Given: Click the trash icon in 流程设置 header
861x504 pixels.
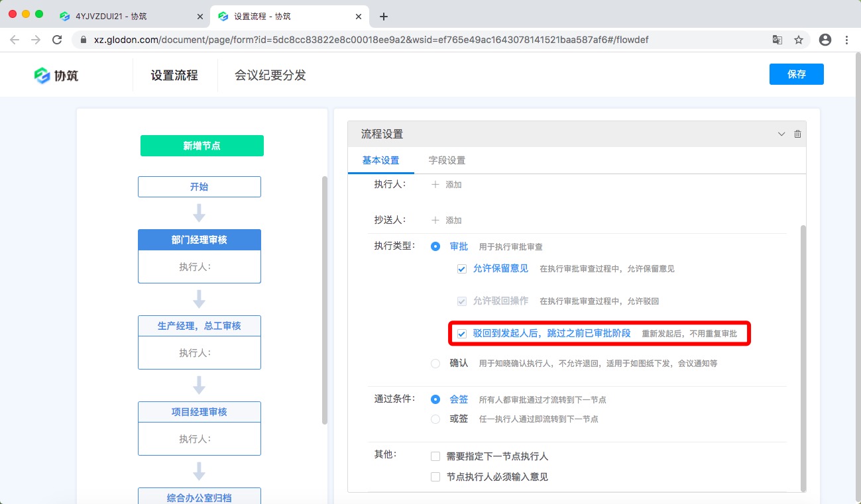Looking at the screenshot, I should 797,133.
